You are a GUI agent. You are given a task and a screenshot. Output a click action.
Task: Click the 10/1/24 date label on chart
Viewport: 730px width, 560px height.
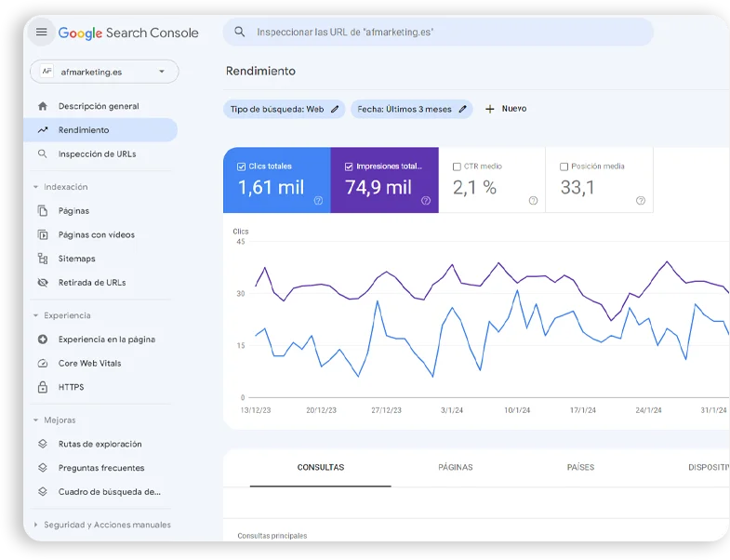(517, 410)
